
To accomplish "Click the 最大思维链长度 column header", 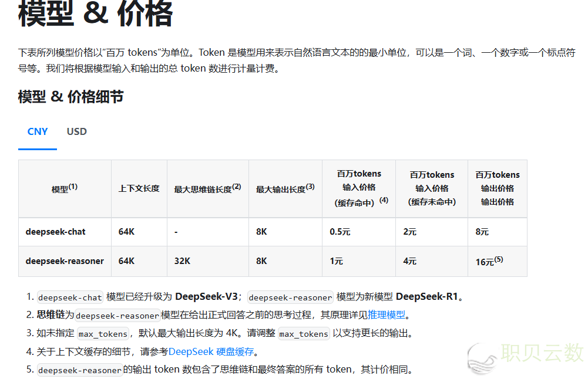I will click(x=208, y=189).
